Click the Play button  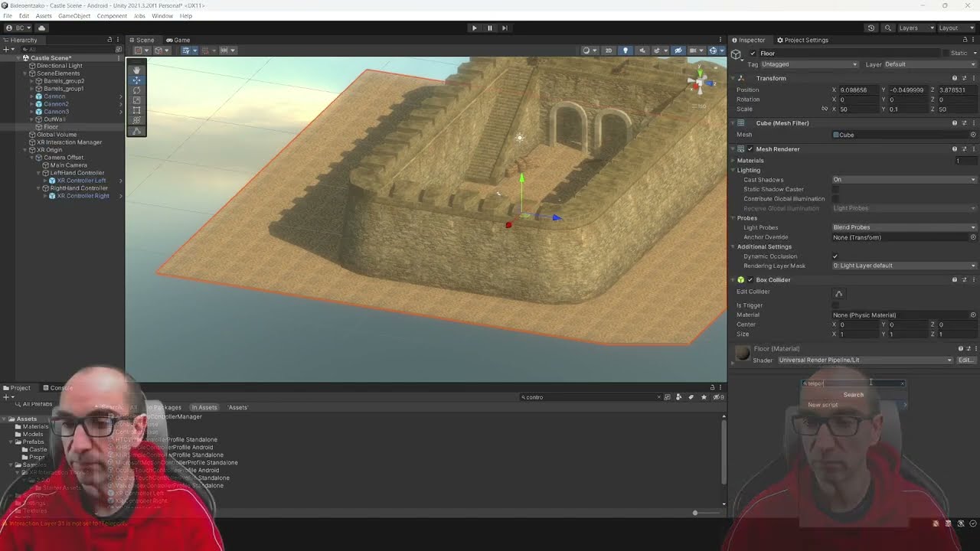tap(474, 28)
